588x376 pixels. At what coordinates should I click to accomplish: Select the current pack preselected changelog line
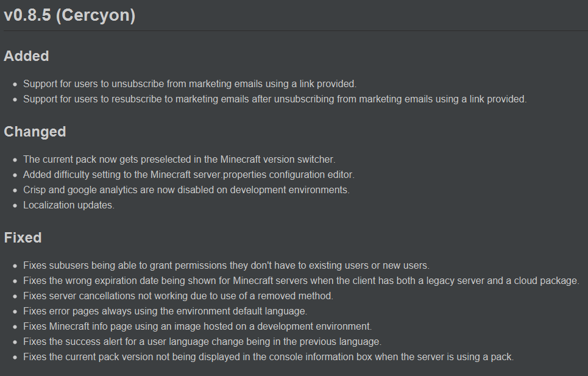pos(179,159)
